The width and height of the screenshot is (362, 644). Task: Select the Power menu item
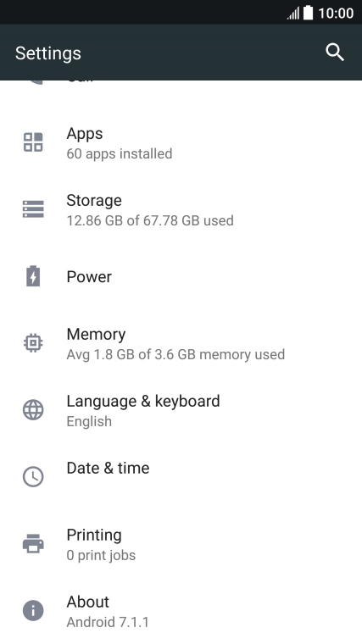(181, 276)
